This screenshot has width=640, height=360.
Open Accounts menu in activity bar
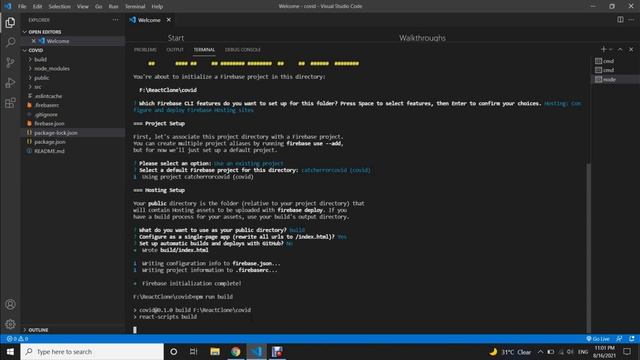coord(10,304)
